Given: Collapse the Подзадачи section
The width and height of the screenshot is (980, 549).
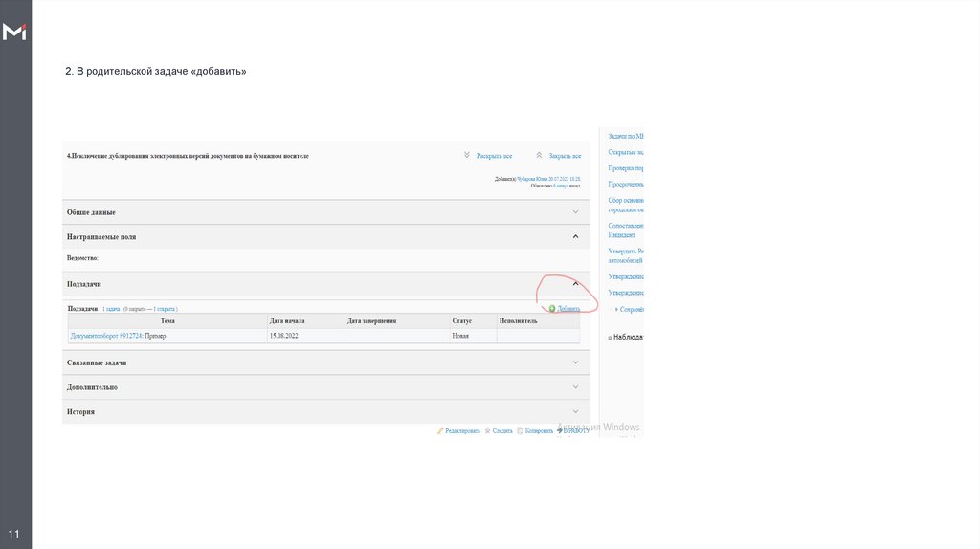Looking at the screenshot, I should coord(575,284).
